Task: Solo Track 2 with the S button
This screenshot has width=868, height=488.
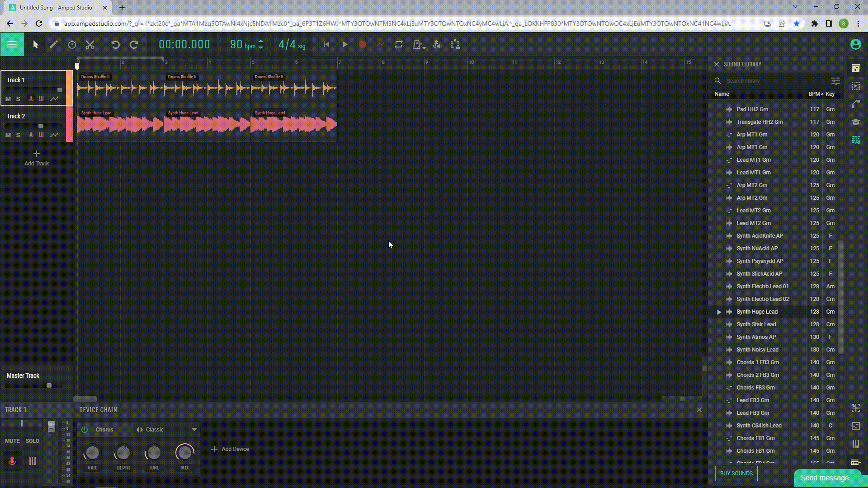Action: click(18, 135)
